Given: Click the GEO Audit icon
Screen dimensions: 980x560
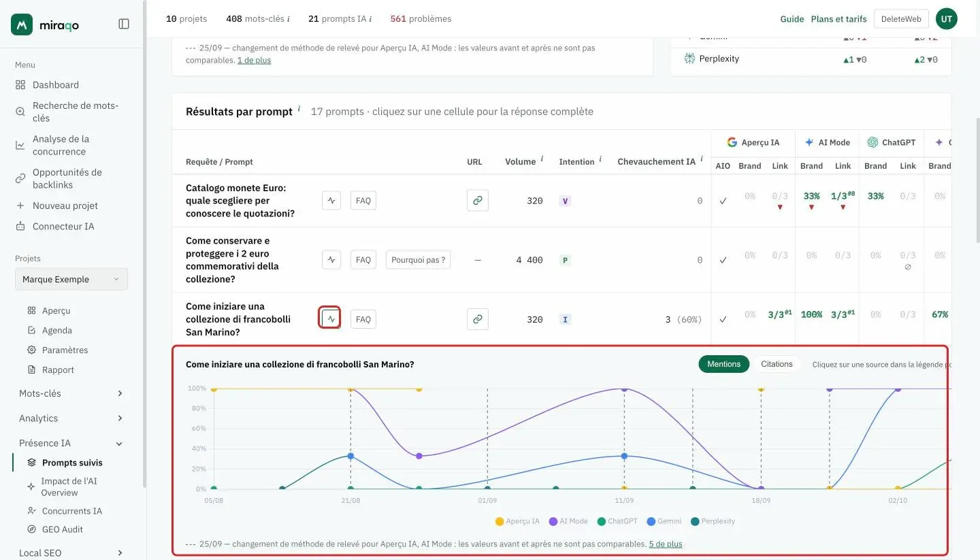Looking at the screenshot, I should 31,529.
